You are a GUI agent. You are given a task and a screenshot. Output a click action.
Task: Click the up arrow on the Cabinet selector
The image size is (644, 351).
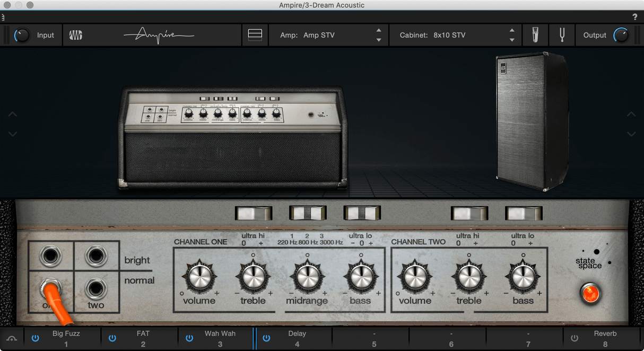[x=511, y=31]
